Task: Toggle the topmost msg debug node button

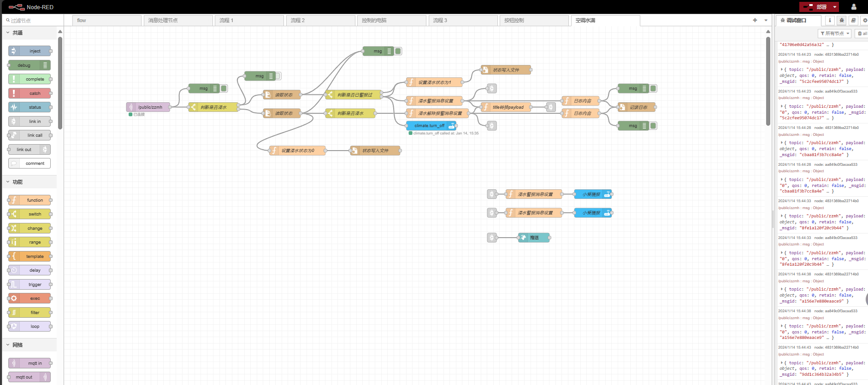Action: pos(398,51)
